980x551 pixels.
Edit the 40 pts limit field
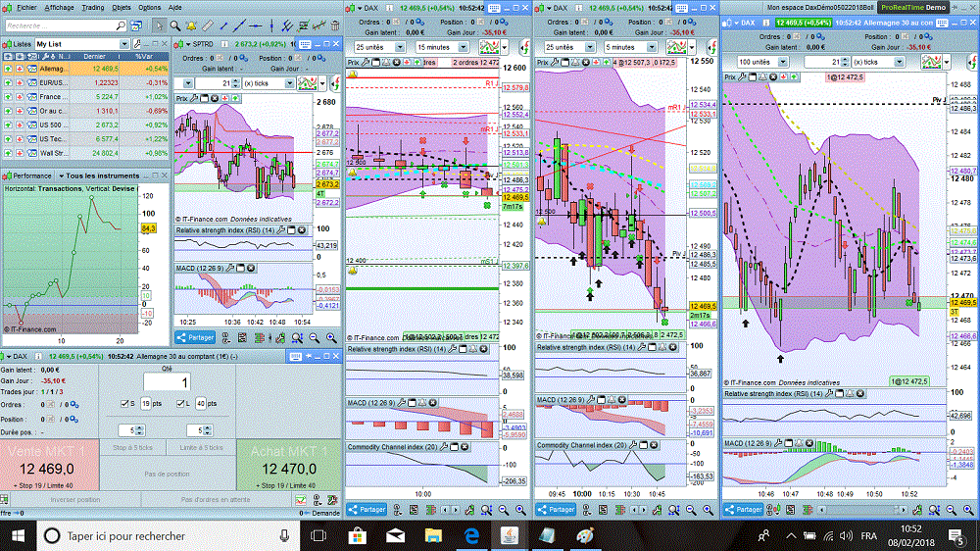(201, 403)
